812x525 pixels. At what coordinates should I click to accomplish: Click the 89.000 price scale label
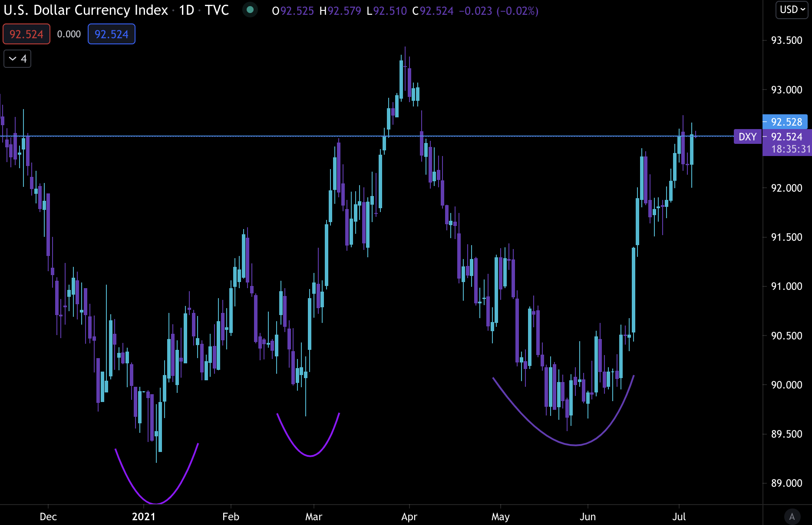786,483
